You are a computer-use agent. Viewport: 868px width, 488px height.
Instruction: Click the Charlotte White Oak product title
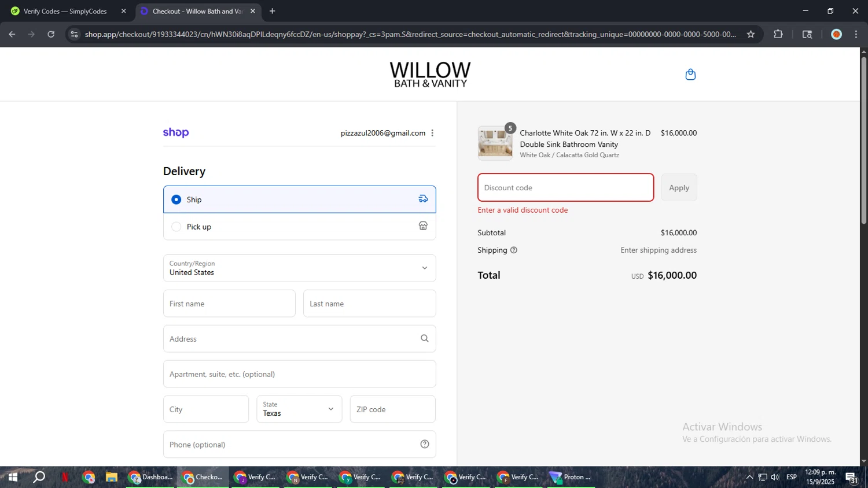pyautogui.click(x=585, y=139)
